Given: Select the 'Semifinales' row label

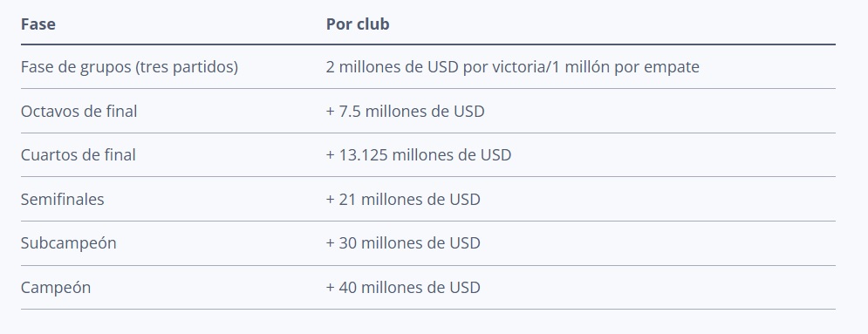Looking at the screenshot, I should (63, 199).
